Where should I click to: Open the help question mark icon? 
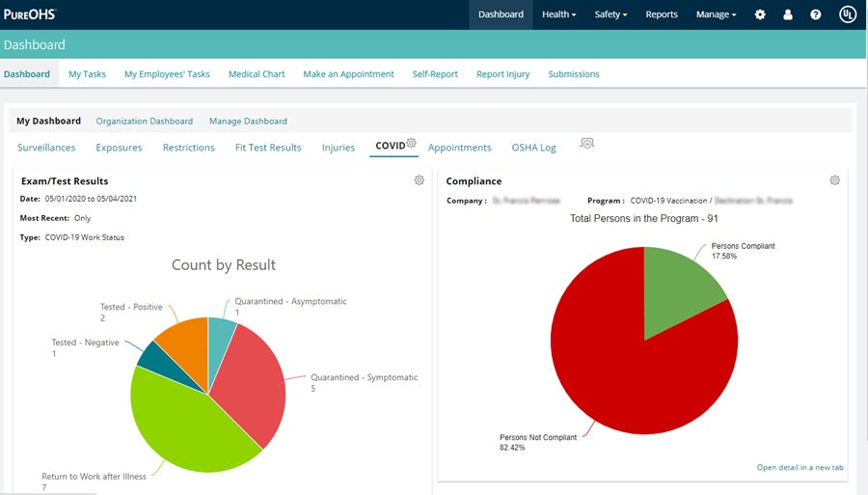815,14
